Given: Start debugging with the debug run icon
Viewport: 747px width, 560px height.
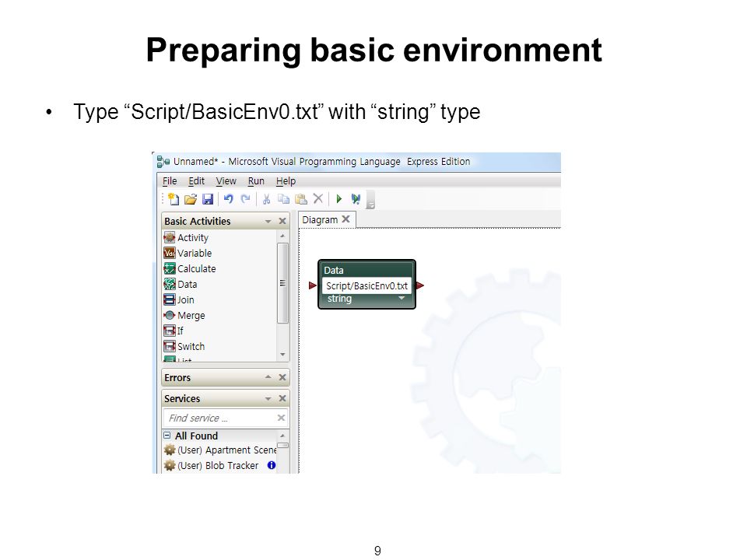Looking at the screenshot, I should (x=356, y=199).
